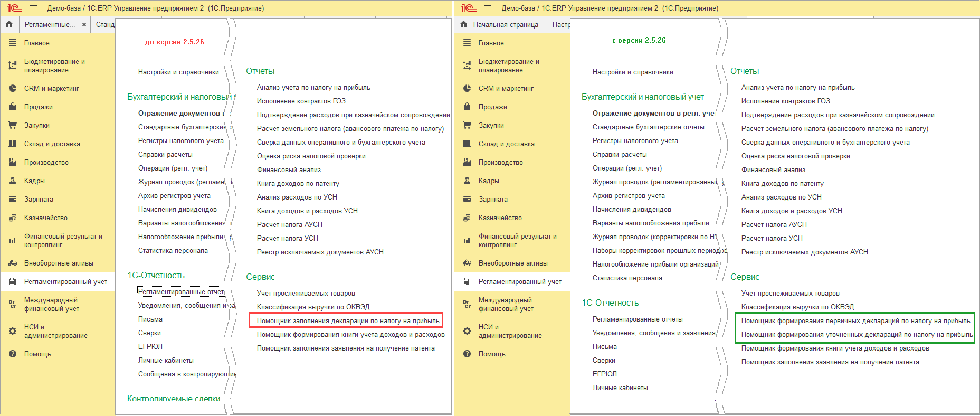980x416 pixels.
Task: Click Производство factory icon in right window
Action: tap(467, 163)
